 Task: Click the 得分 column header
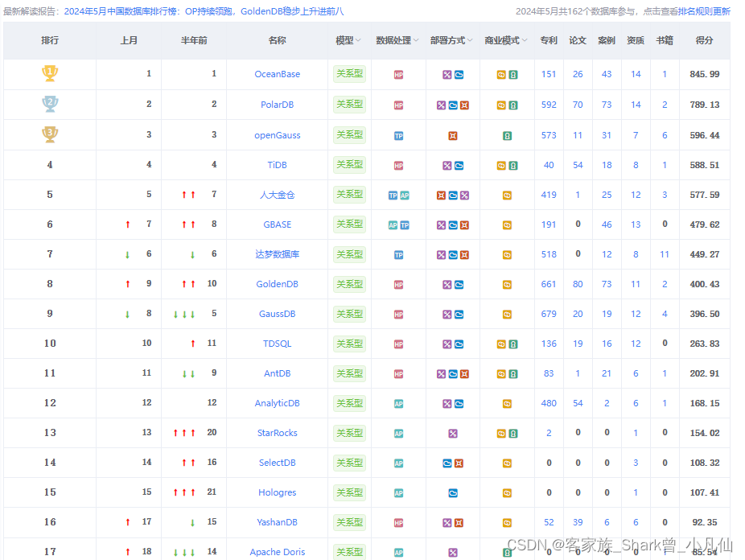(705, 40)
